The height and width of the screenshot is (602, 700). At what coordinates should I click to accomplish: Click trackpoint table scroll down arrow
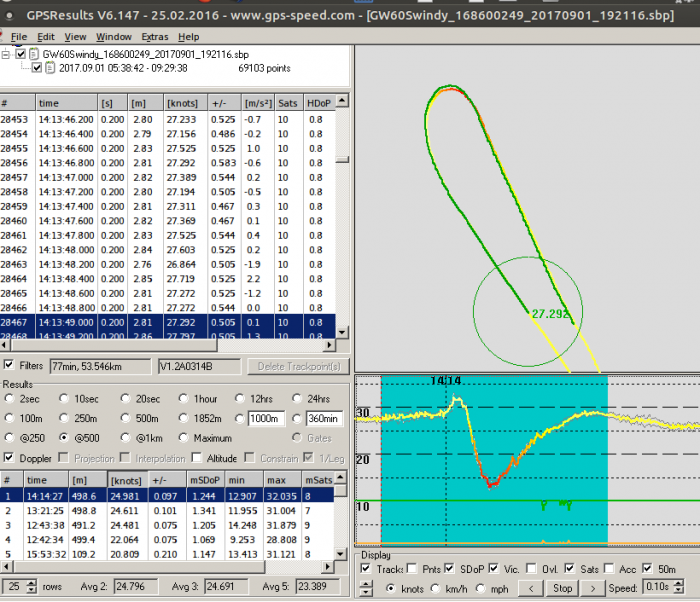pos(342,332)
